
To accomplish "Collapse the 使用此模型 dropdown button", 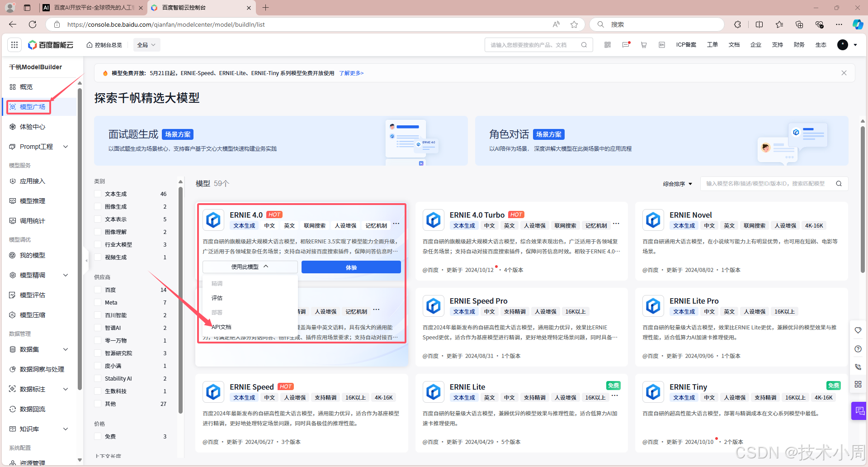I will pyautogui.click(x=250, y=267).
